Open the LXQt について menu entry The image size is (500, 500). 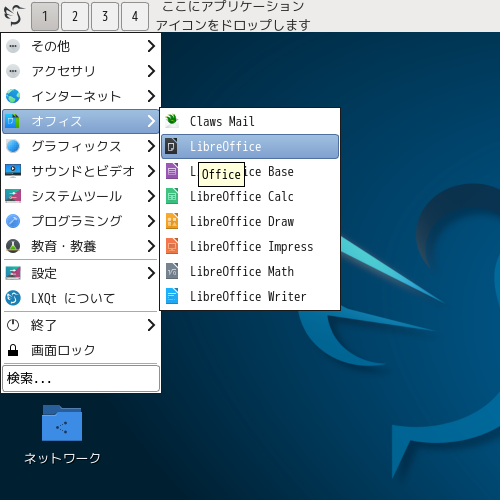(x=80, y=298)
